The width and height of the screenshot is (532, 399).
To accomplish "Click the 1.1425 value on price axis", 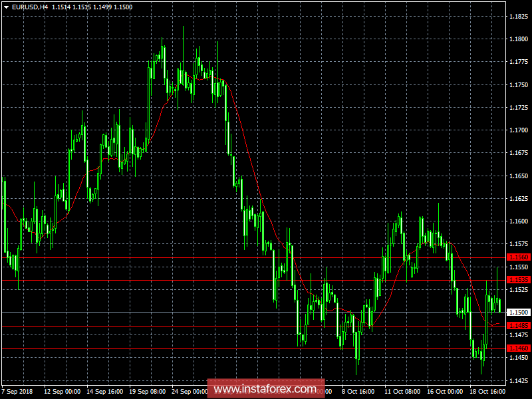I will pos(518,380).
